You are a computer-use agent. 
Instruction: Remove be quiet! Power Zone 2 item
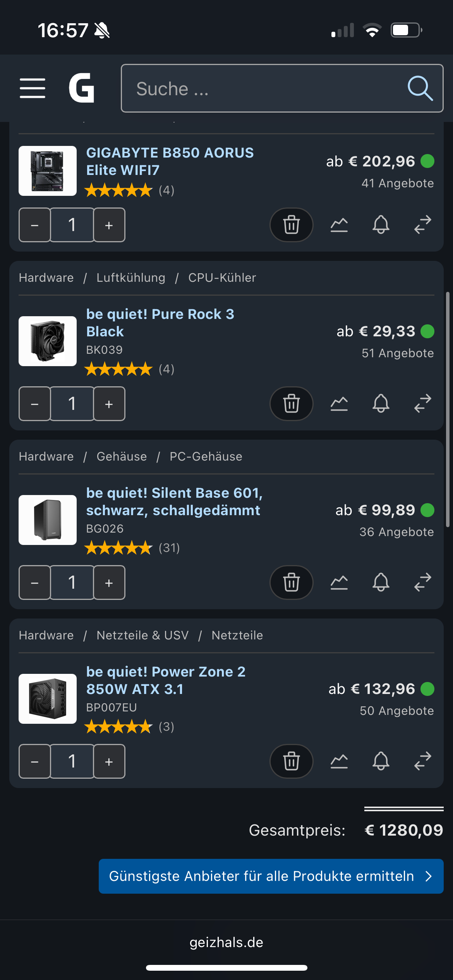tap(291, 761)
